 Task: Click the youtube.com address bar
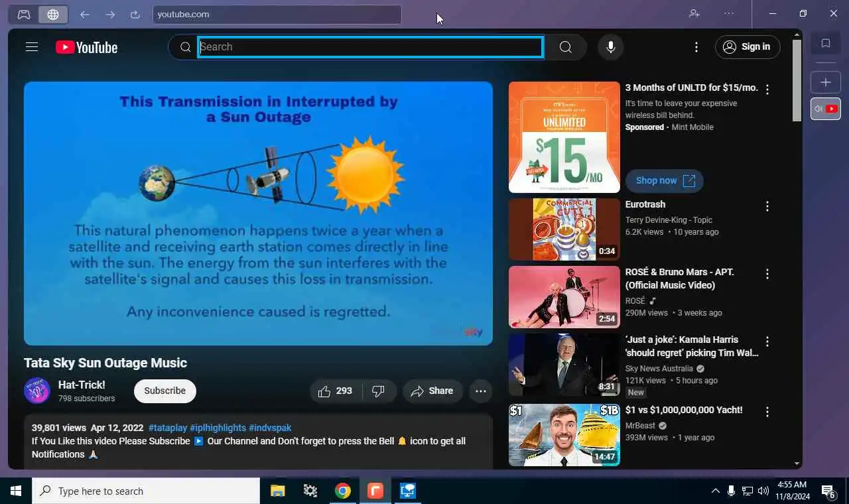[277, 15]
